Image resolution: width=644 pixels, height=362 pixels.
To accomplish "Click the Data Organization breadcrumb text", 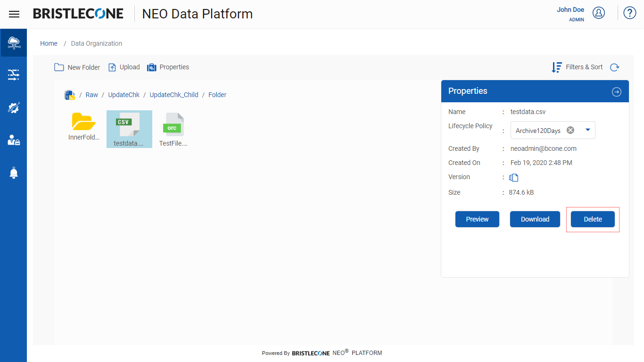I will [x=97, y=43].
